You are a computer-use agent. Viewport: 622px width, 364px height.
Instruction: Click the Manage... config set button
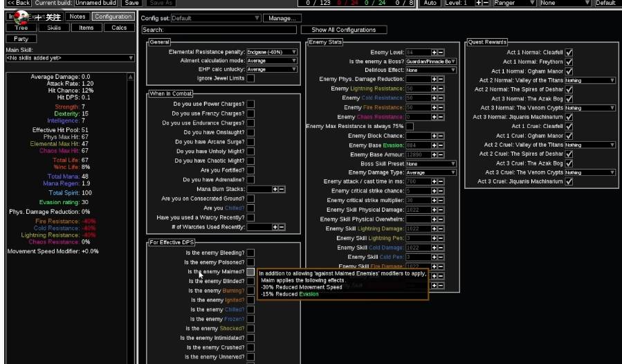[282, 18]
